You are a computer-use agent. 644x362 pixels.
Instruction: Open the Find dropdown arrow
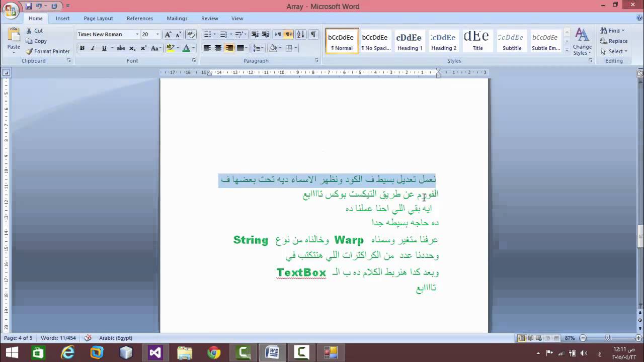click(x=623, y=31)
